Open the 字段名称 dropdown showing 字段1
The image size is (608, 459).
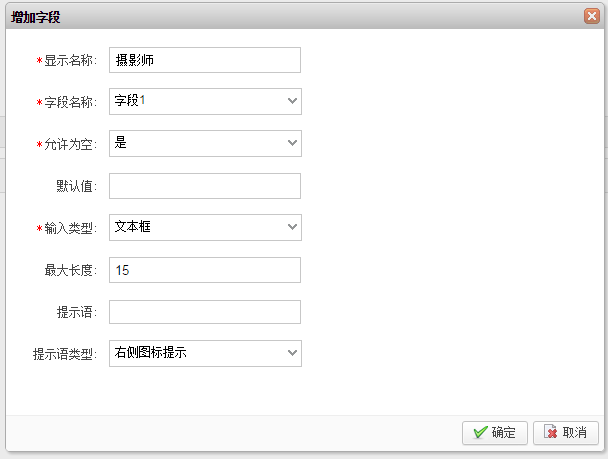[x=204, y=101]
